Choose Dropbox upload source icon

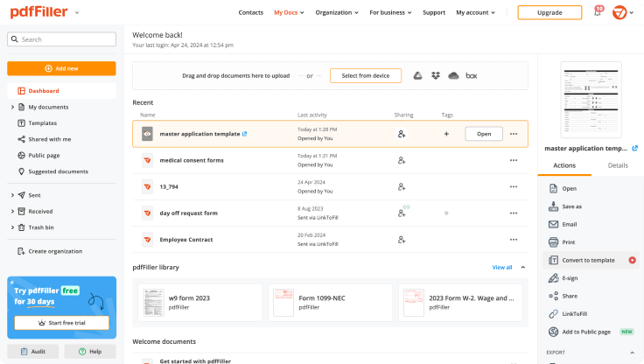[x=435, y=76]
